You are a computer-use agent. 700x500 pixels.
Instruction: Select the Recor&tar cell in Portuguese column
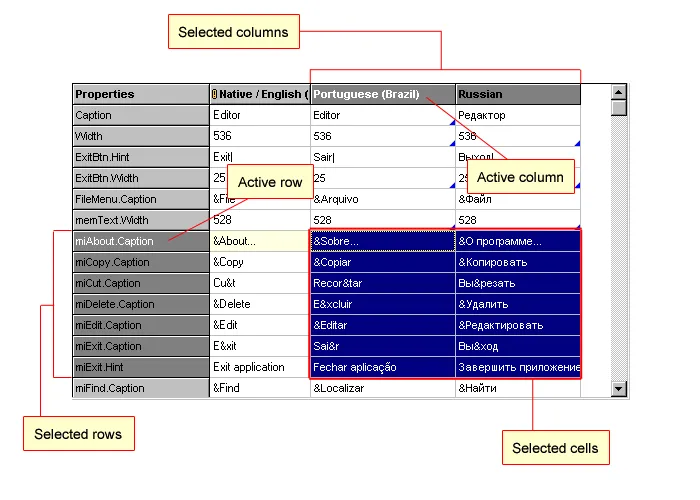click(382, 283)
